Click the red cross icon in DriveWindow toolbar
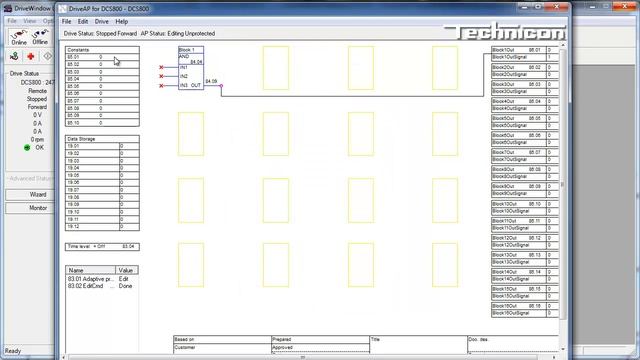The height and width of the screenshot is (360, 640). pos(31,56)
